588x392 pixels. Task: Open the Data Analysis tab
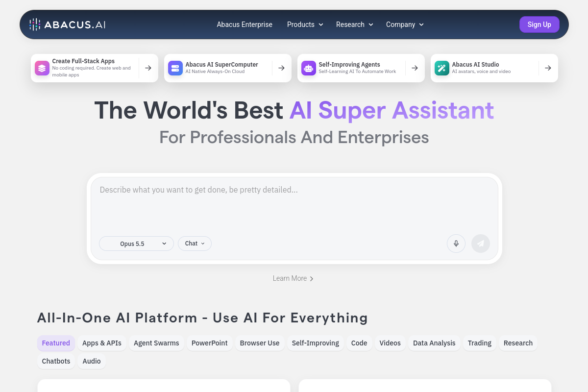434,343
